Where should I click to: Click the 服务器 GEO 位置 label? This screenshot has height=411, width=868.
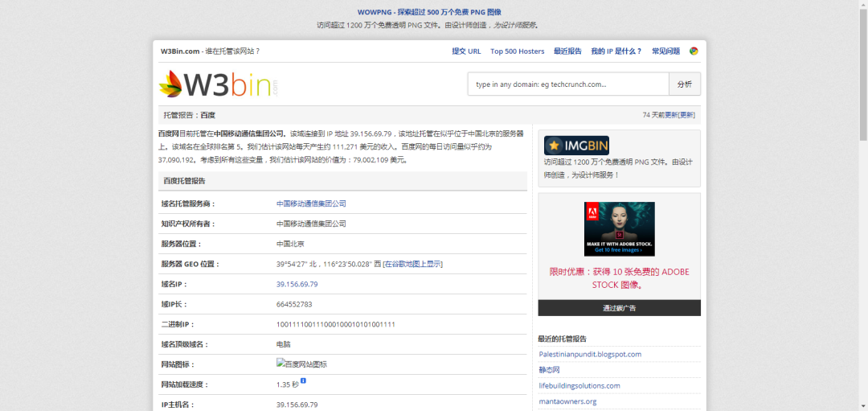tap(190, 264)
